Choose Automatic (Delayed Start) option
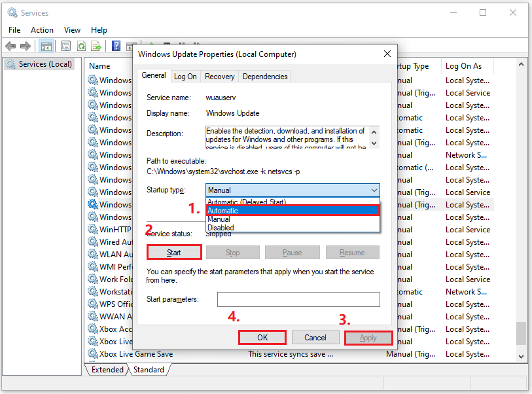The width and height of the screenshot is (532, 394). pos(293,202)
